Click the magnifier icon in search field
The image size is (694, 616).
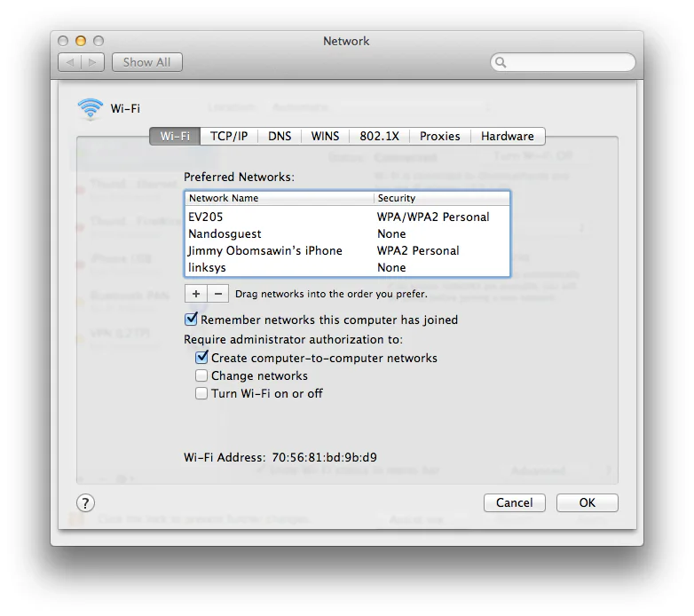(501, 62)
